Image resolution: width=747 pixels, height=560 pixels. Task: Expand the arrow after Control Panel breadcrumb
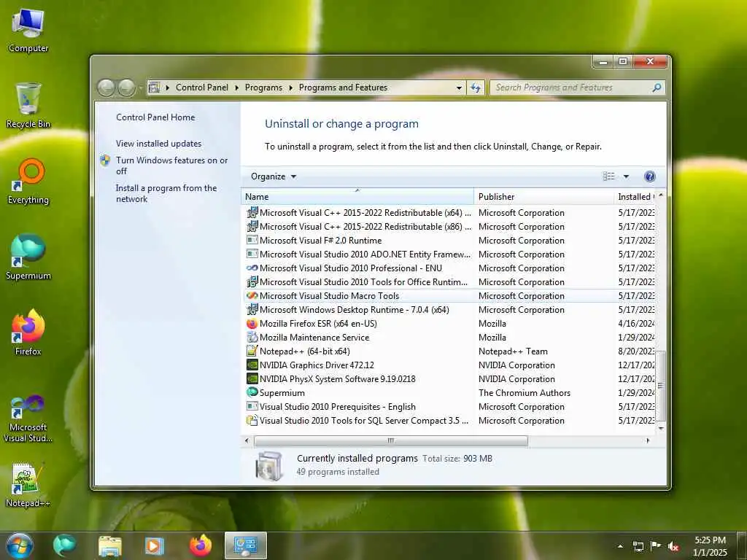pyautogui.click(x=237, y=87)
